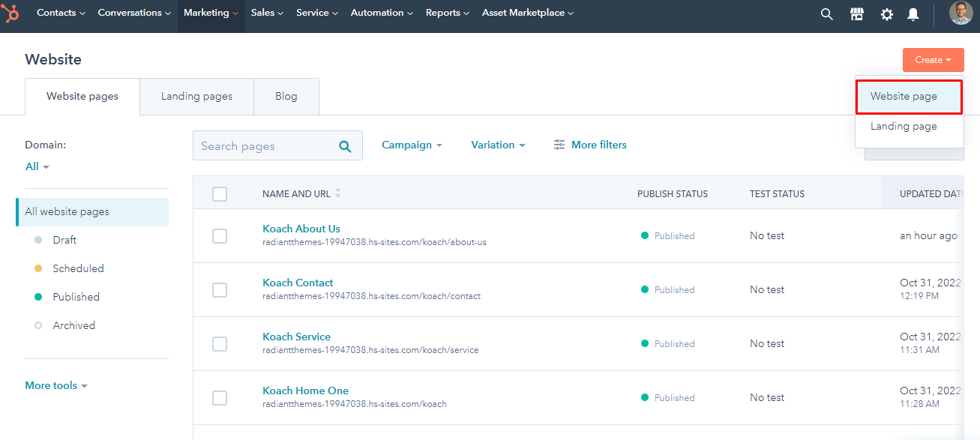980x440 pixels.
Task: Filter pages by Draft status
Action: [64, 240]
